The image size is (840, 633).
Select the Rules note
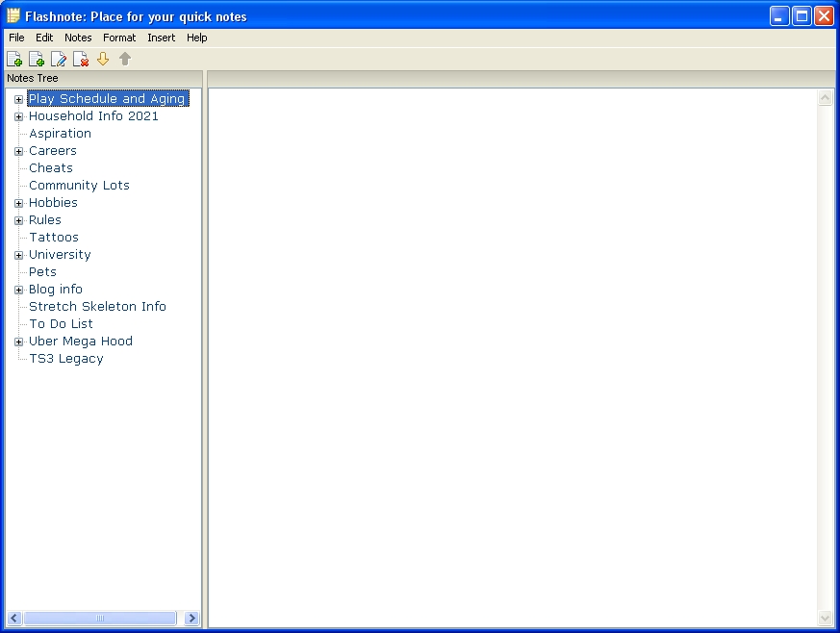pyautogui.click(x=45, y=220)
